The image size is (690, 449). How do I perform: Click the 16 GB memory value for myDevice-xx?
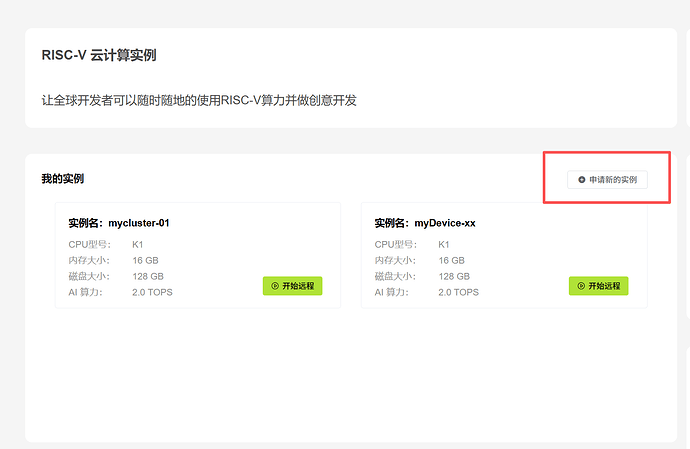[x=451, y=260]
